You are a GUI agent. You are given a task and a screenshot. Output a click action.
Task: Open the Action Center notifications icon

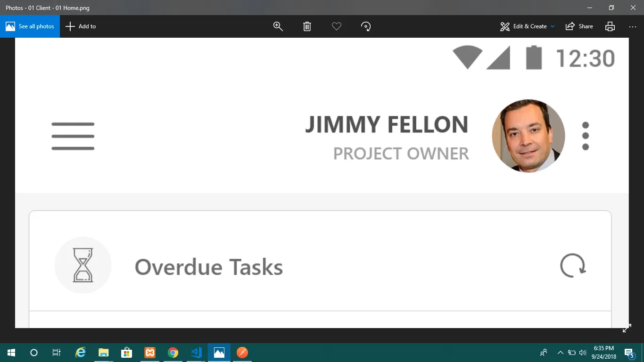pos(629,353)
